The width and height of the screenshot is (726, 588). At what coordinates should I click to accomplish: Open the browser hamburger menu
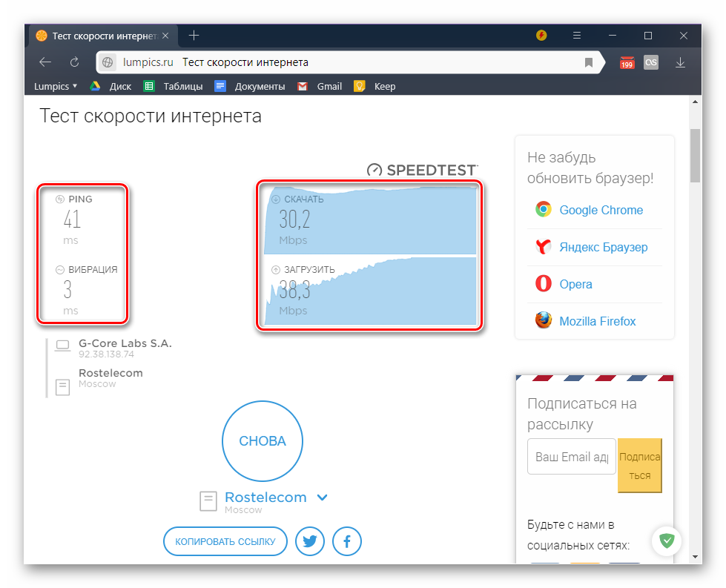pyautogui.click(x=576, y=35)
